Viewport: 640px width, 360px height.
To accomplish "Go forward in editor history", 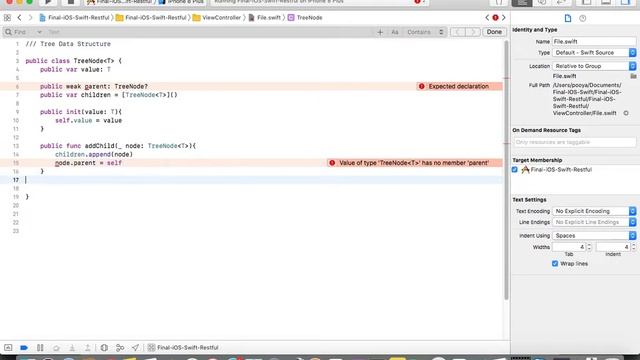I will point(30,18).
